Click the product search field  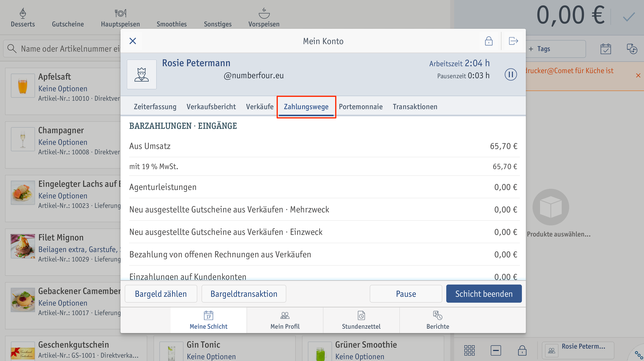(62, 48)
